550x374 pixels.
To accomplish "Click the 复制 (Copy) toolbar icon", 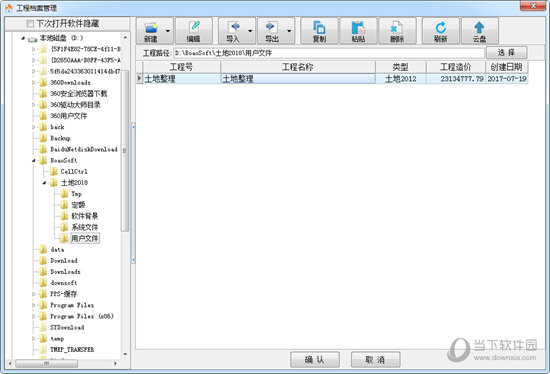I will pos(319,31).
